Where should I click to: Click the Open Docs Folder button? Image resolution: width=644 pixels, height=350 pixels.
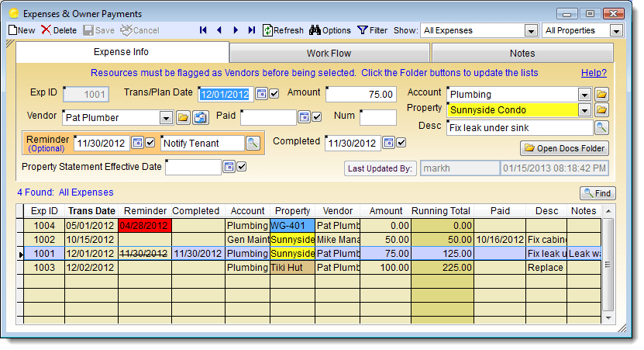(x=564, y=148)
